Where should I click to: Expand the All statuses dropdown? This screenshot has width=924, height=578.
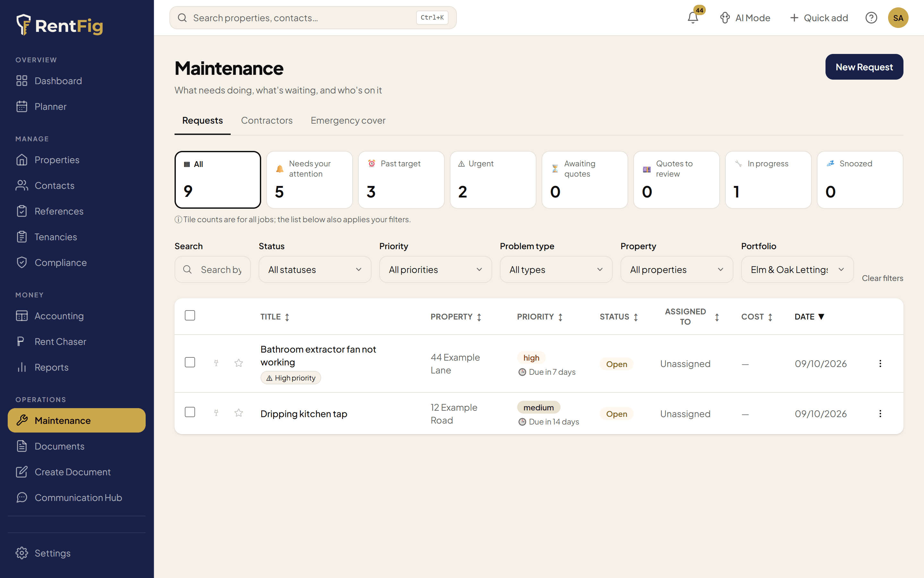click(x=315, y=269)
